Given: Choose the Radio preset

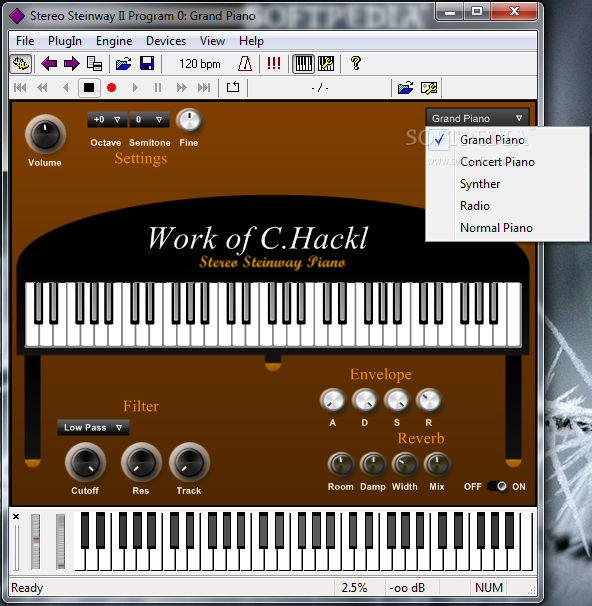Looking at the screenshot, I should click(507, 206).
